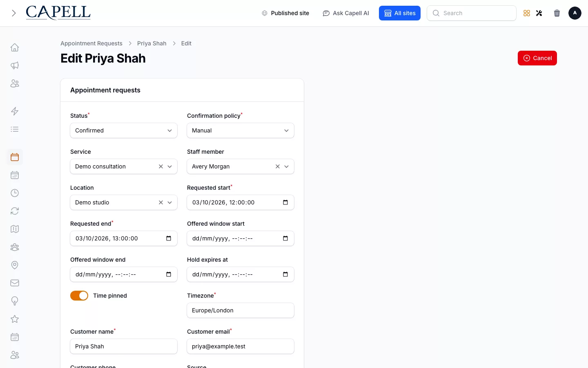Open the star sidebar icon
This screenshot has width=588, height=368.
[x=15, y=319]
